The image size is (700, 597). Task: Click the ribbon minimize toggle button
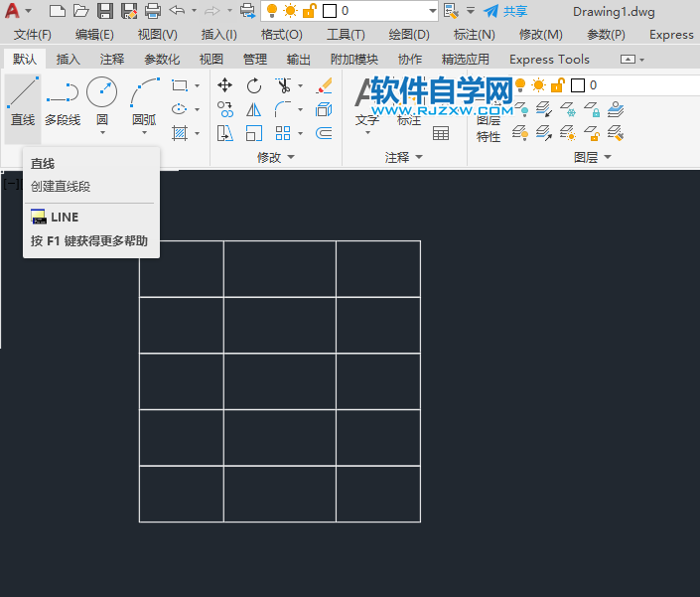click(628, 59)
